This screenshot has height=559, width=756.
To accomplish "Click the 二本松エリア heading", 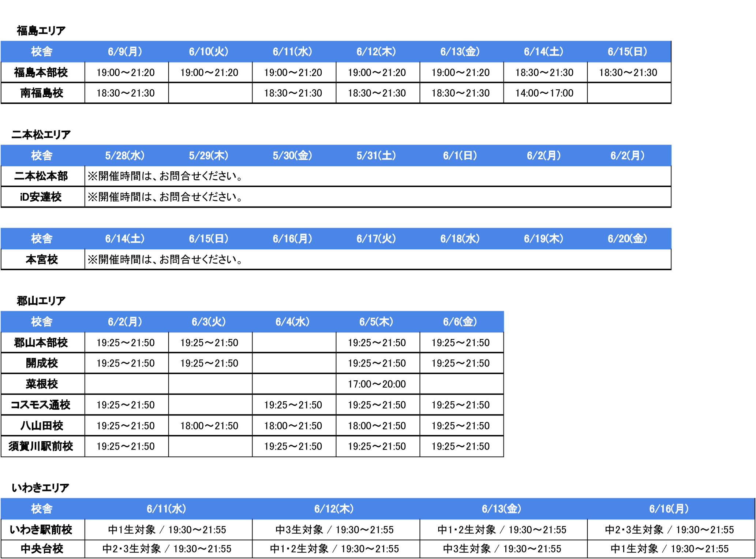I will pyautogui.click(x=41, y=135).
